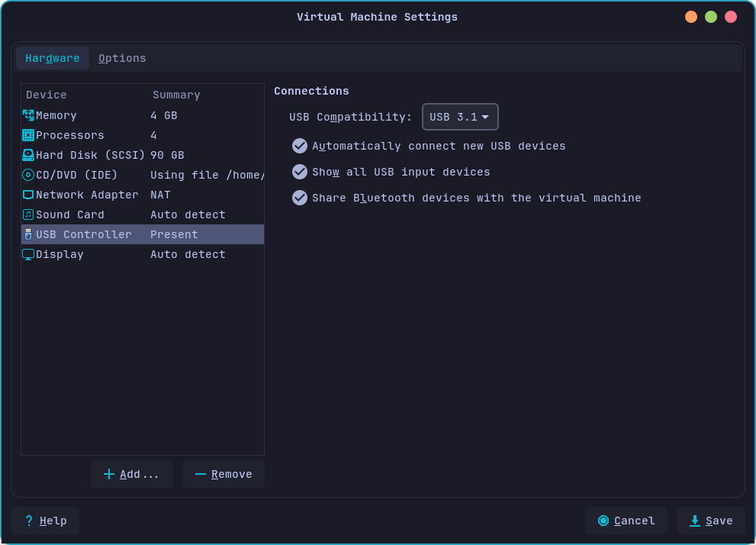Open Help for this dialog

45,521
